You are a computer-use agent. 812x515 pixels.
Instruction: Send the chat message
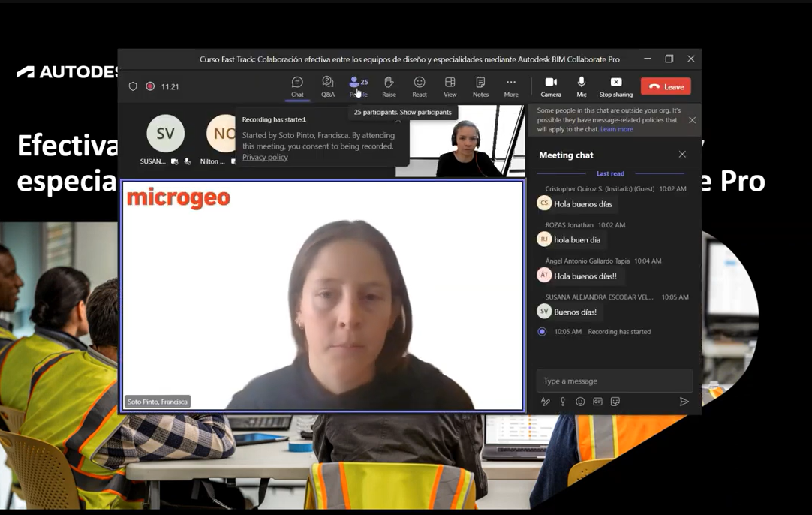coord(684,402)
